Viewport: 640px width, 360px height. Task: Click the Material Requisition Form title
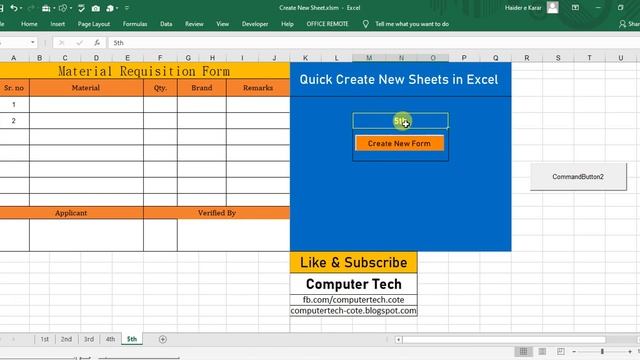click(x=144, y=71)
